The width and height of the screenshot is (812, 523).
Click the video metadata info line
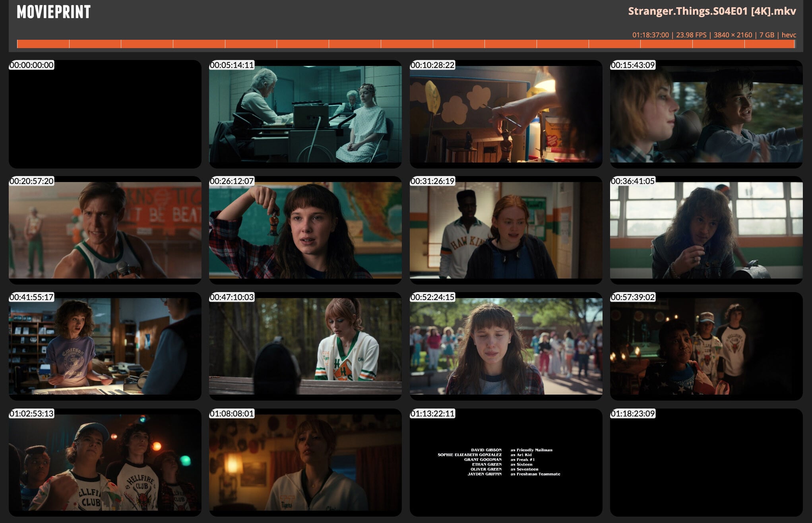714,35
